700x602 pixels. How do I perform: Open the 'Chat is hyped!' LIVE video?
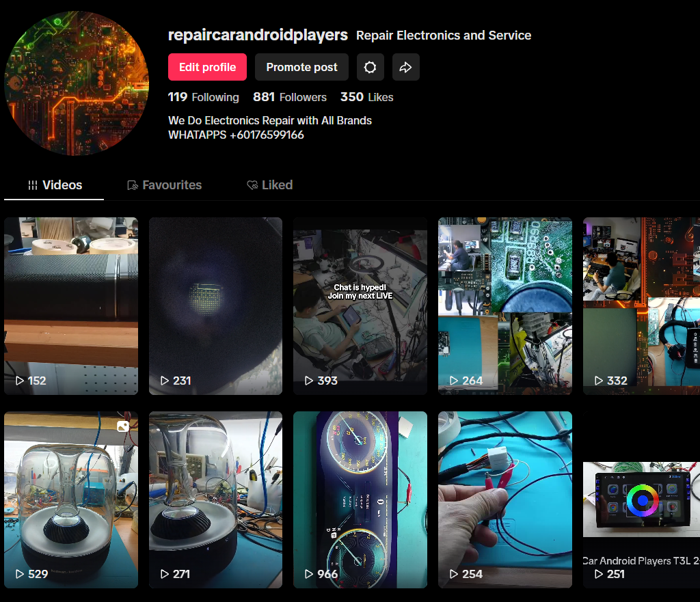360,305
